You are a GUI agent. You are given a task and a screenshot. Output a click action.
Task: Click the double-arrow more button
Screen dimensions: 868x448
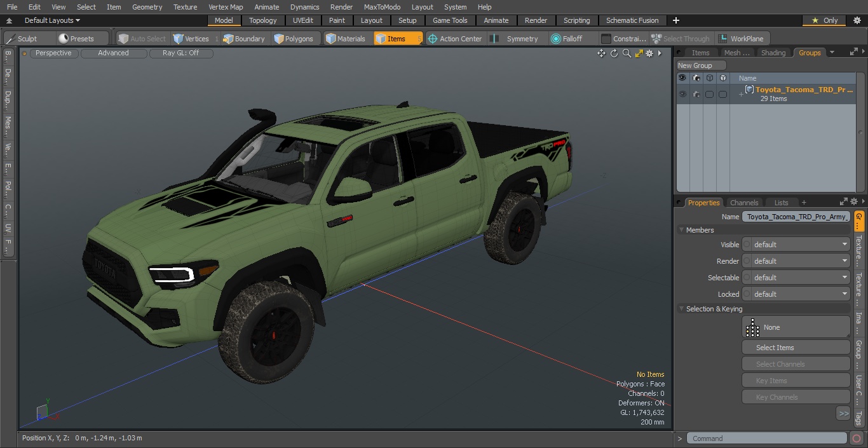point(843,414)
